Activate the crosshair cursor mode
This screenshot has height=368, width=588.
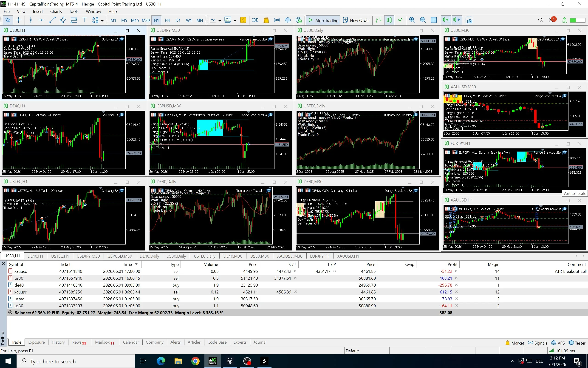click(18, 20)
